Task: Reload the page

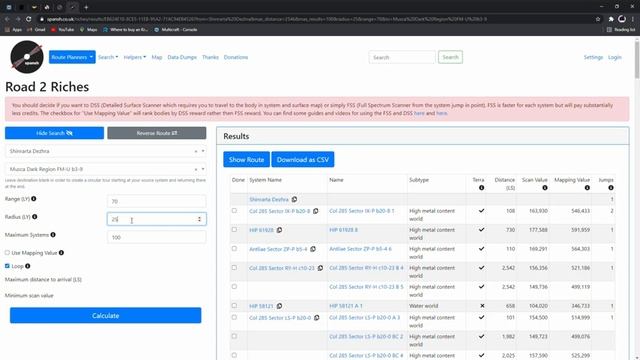Action: click(x=29, y=19)
